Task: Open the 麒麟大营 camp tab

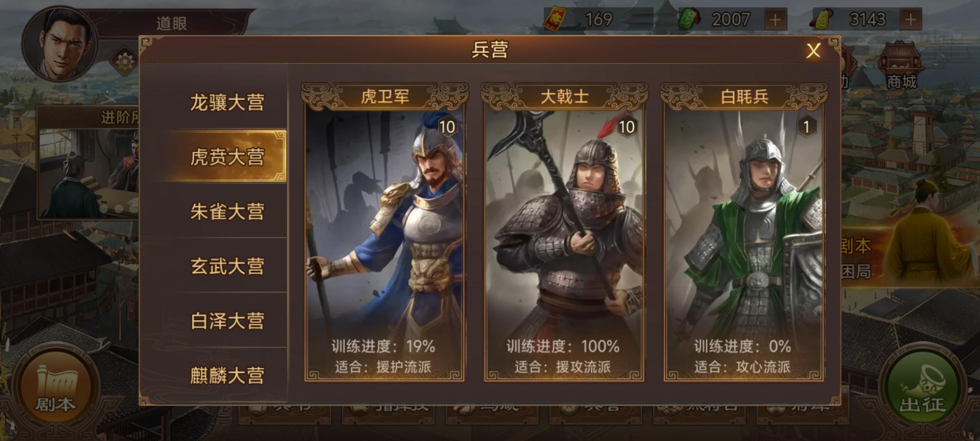Action: (227, 376)
